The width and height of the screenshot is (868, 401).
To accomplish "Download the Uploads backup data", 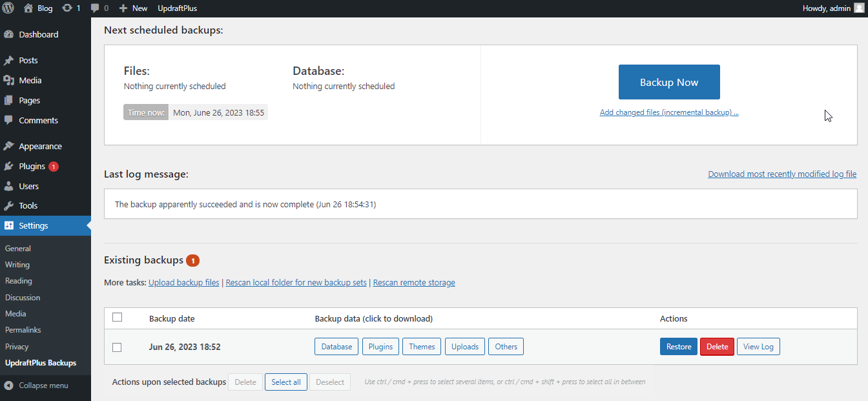I will 465,347.
